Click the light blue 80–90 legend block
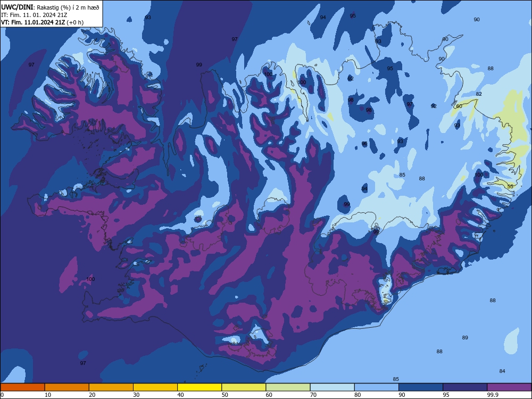Image resolution: width=532 pixels, height=399 pixels. pyautogui.click(x=377, y=387)
